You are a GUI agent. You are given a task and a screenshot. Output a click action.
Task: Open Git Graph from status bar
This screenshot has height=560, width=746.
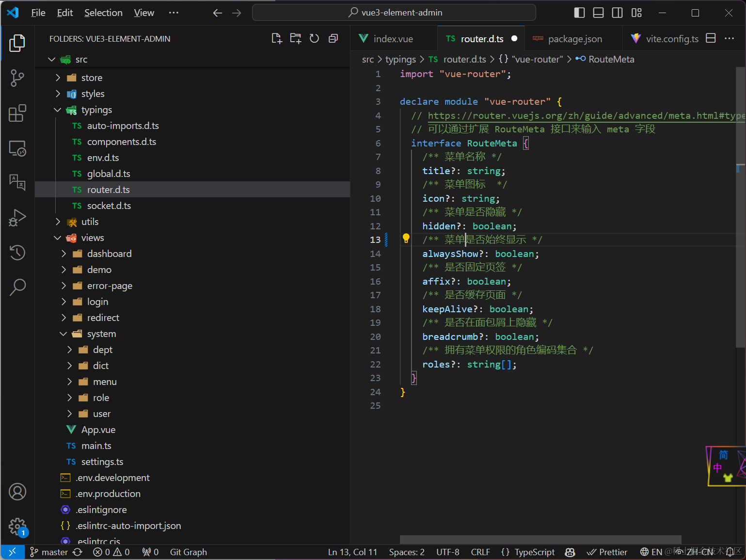click(188, 552)
